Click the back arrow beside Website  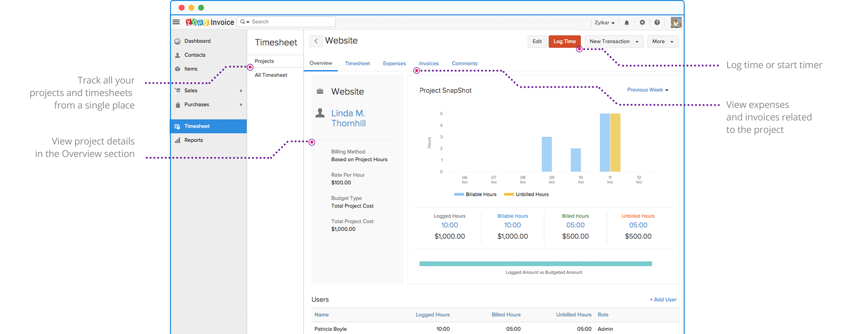coord(316,41)
